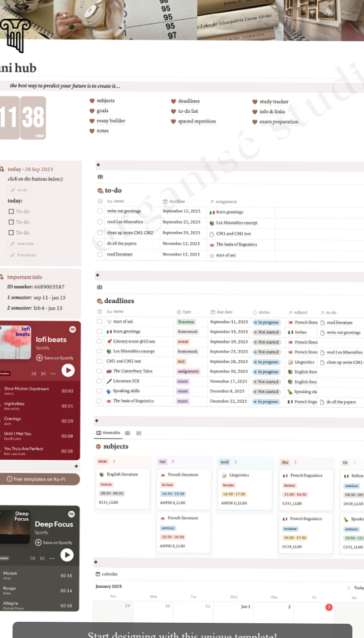Open 'free templates on Ko-Fi' button

click(x=40, y=479)
